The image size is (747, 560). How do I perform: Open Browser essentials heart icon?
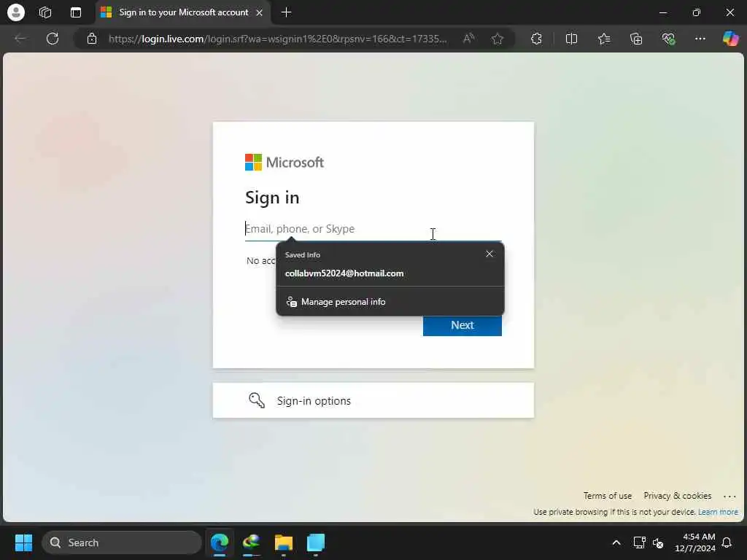tap(668, 39)
